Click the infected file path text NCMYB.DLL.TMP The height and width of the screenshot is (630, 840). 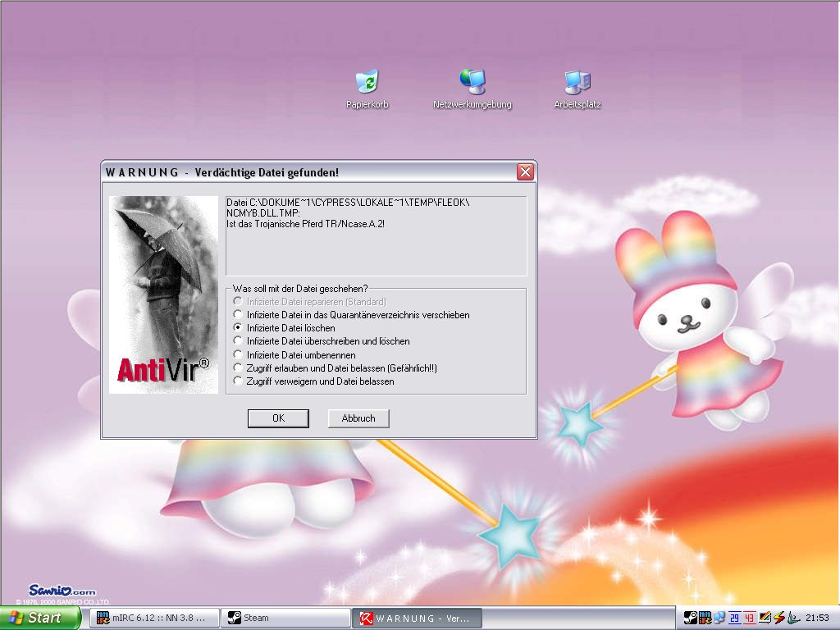(262, 213)
